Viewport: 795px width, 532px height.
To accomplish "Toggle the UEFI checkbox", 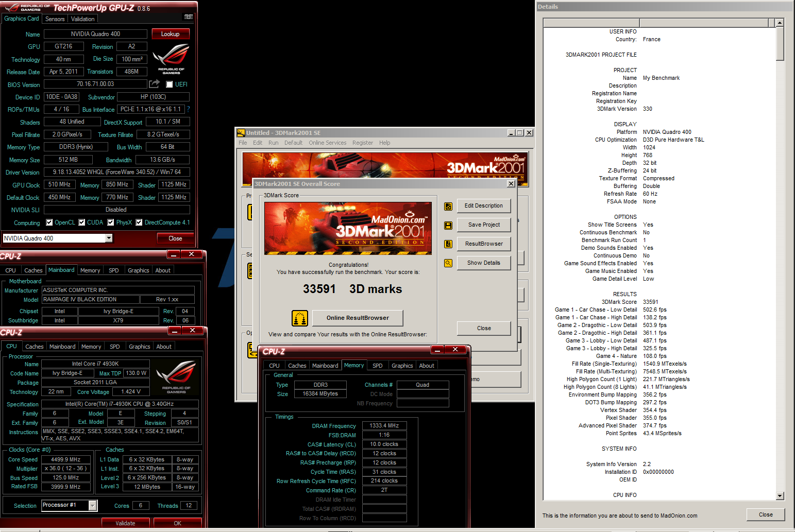I will [x=169, y=84].
